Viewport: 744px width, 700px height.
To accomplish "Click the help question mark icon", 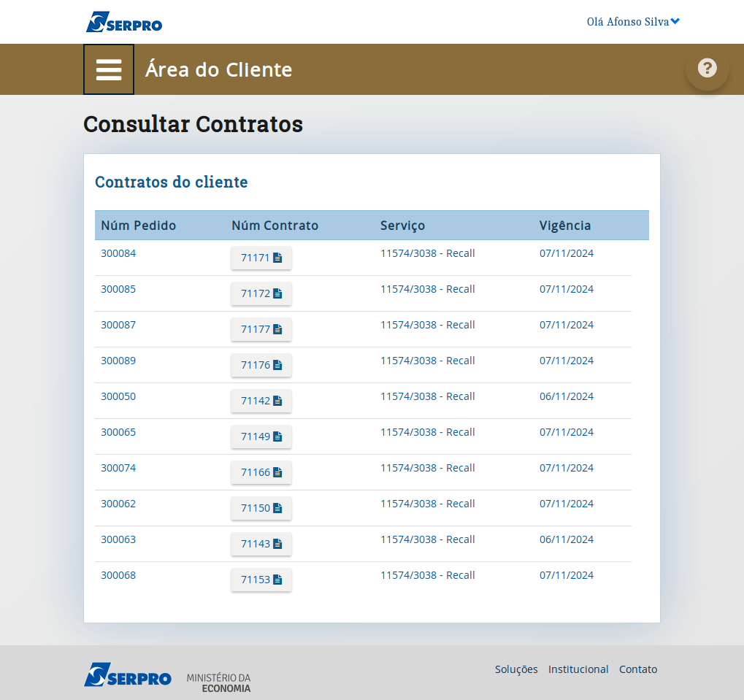I will point(707,69).
